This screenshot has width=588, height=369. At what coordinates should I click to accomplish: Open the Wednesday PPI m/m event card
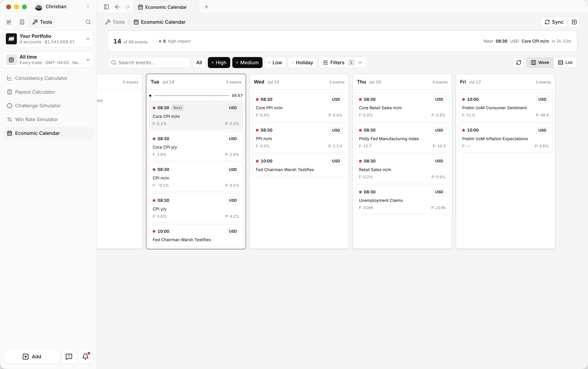[299, 138]
